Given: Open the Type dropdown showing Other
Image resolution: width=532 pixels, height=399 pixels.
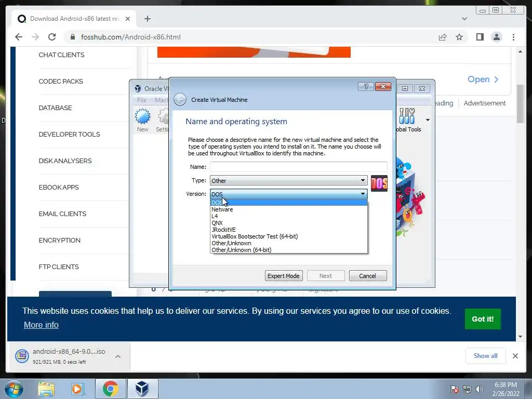Looking at the screenshot, I should coord(288,180).
